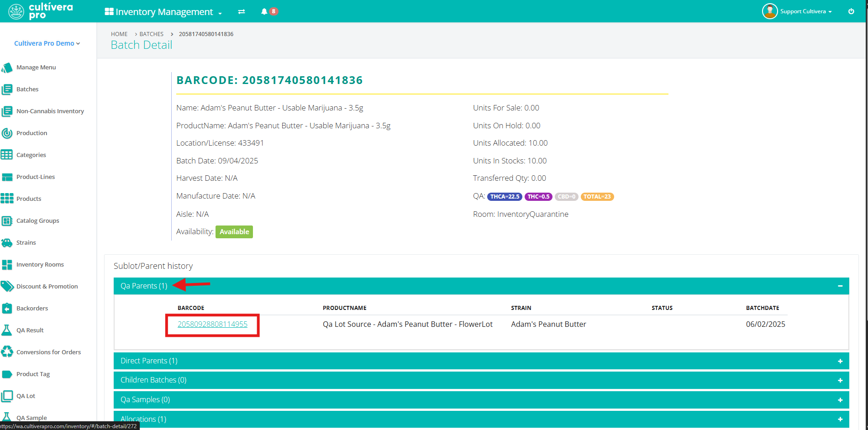The height and width of the screenshot is (430, 868).
Task: Open Non-Cannabis Inventory page
Action: [x=50, y=111]
